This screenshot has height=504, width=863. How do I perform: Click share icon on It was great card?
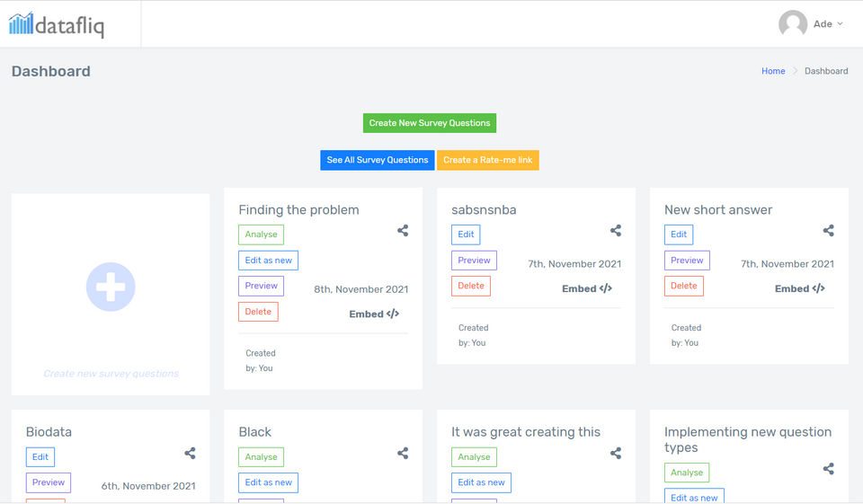point(616,454)
